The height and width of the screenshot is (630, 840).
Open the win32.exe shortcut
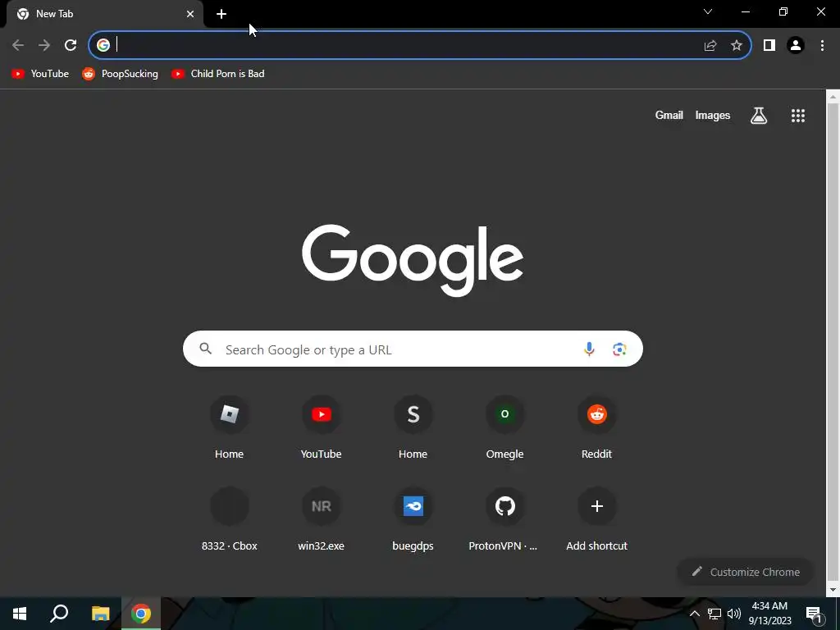click(321, 519)
